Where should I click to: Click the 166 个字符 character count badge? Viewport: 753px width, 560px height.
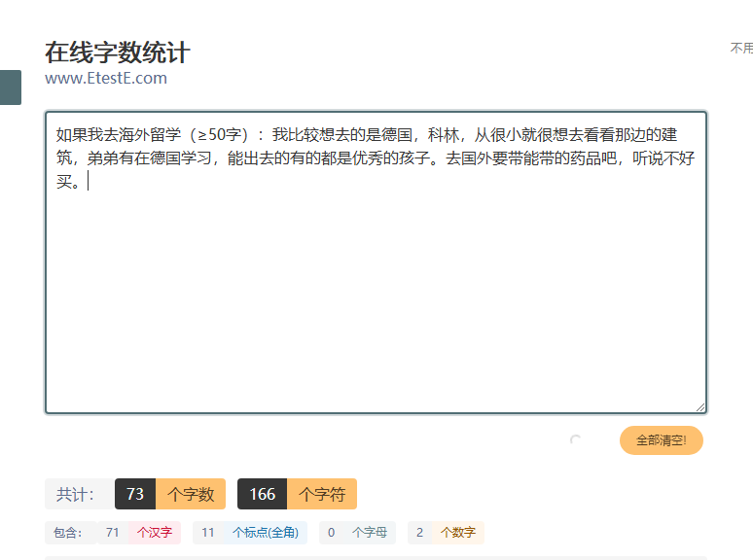[297, 494]
